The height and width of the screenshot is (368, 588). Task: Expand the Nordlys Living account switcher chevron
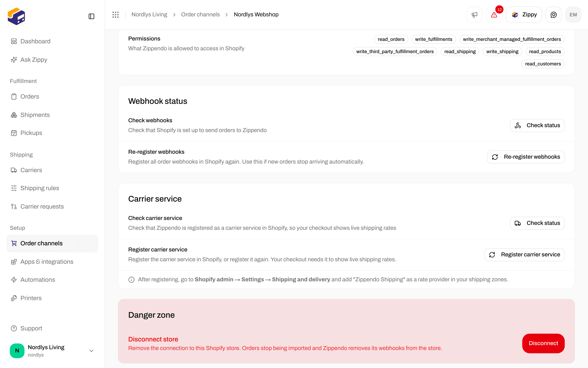(91, 351)
